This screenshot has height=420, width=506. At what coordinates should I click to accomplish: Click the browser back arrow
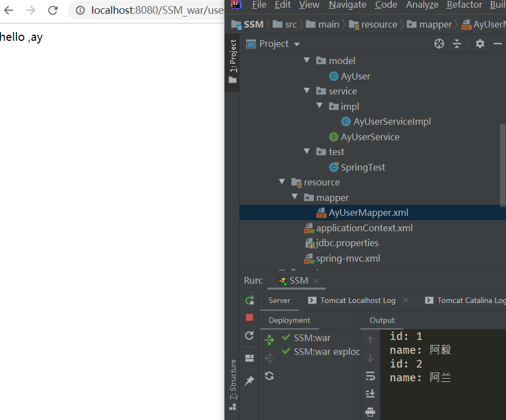9,9
